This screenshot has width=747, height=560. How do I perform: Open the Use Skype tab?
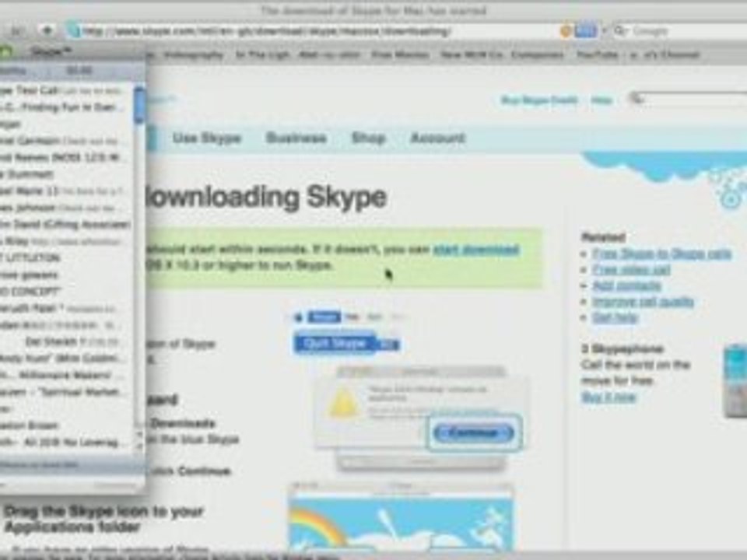pyautogui.click(x=207, y=138)
